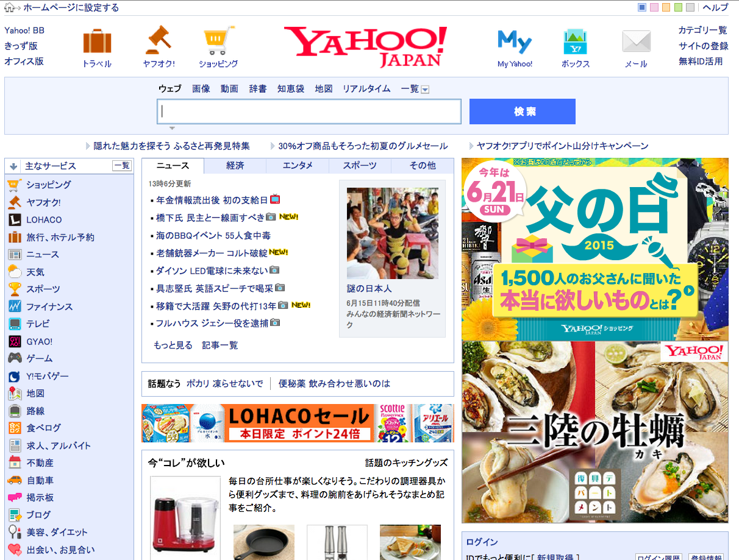Click the blue 検索 button

(523, 112)
